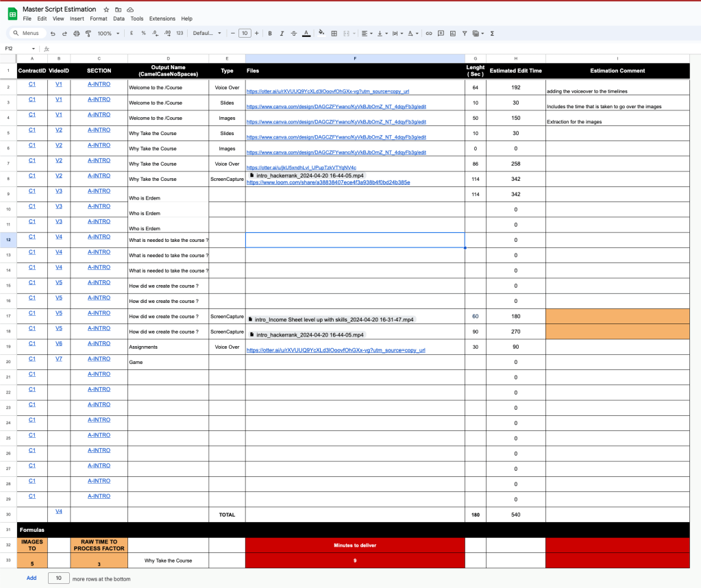This screenshot has width=701, height=588.
Task: Decrease font size with minus button
Action: point(232,33)
